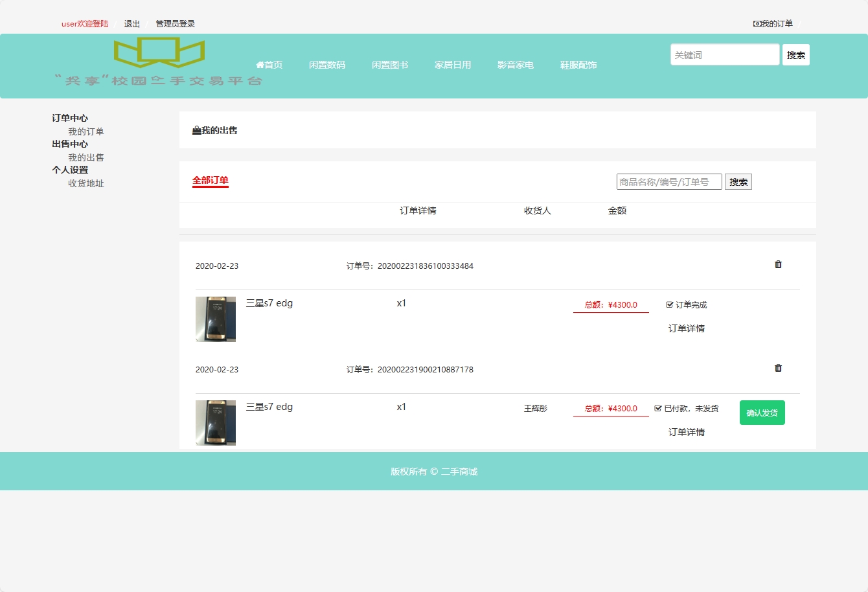
Task: Click the footer text 版权所有 © 二手商城
Action: (434, 472)
